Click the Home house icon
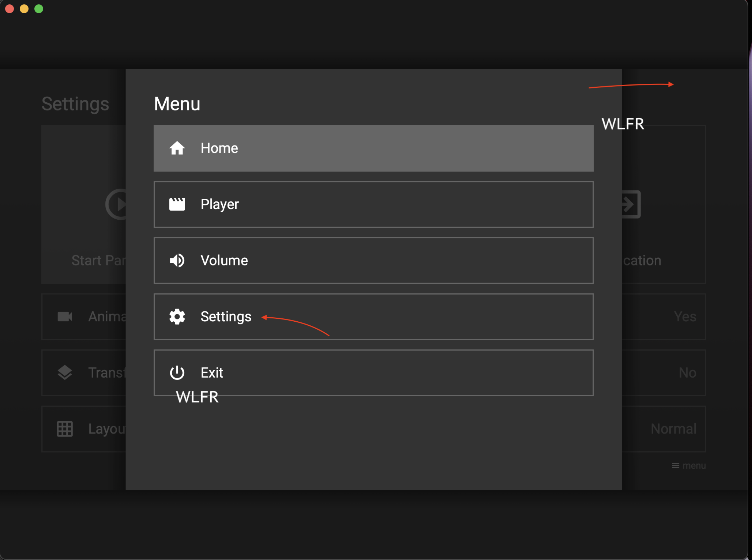 coord(177,148)
